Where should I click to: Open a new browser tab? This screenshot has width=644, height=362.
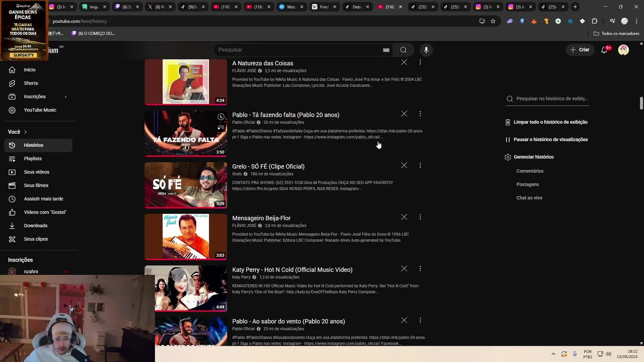coord(575,7)
